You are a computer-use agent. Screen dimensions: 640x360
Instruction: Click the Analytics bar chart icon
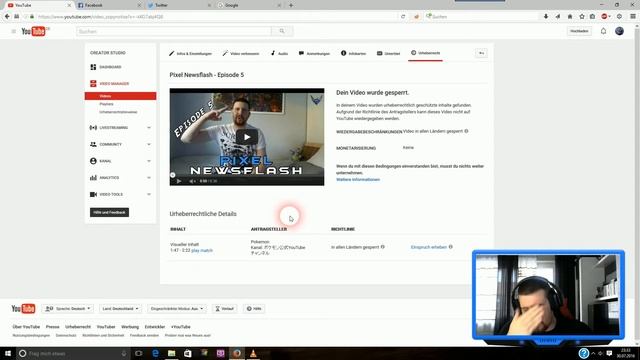tap(93, 178)
